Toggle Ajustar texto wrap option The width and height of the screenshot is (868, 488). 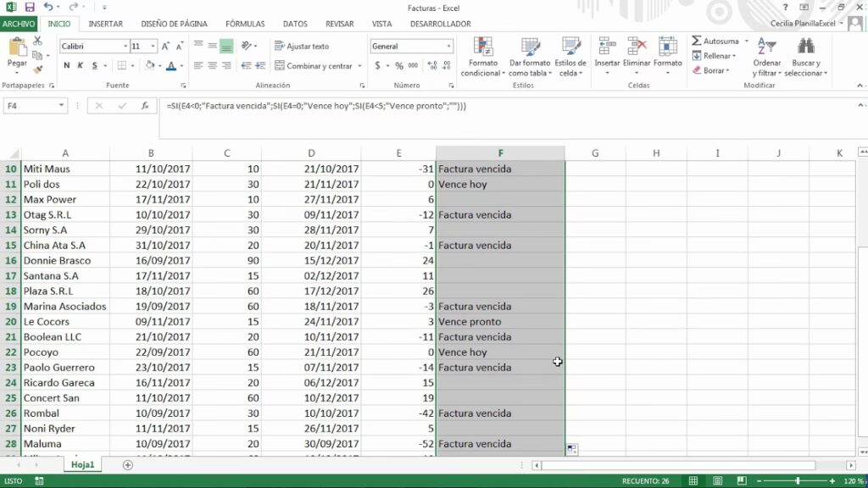pos(302,47)
